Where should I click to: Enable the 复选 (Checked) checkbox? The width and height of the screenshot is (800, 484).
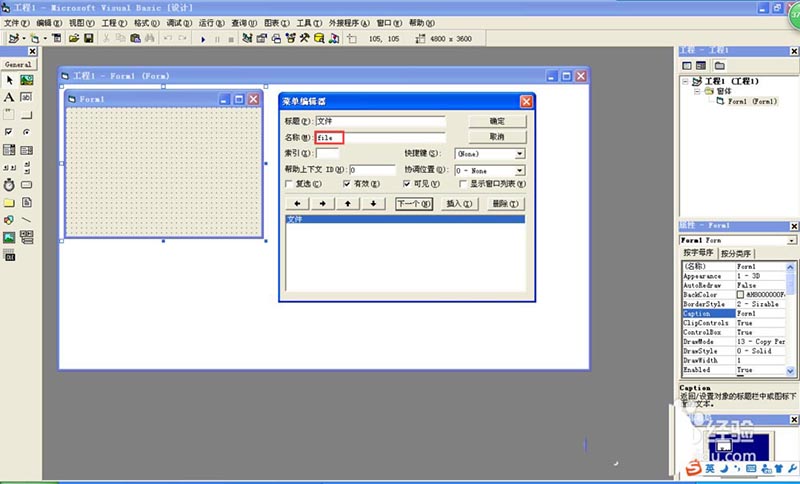click(x=289, y=184)
